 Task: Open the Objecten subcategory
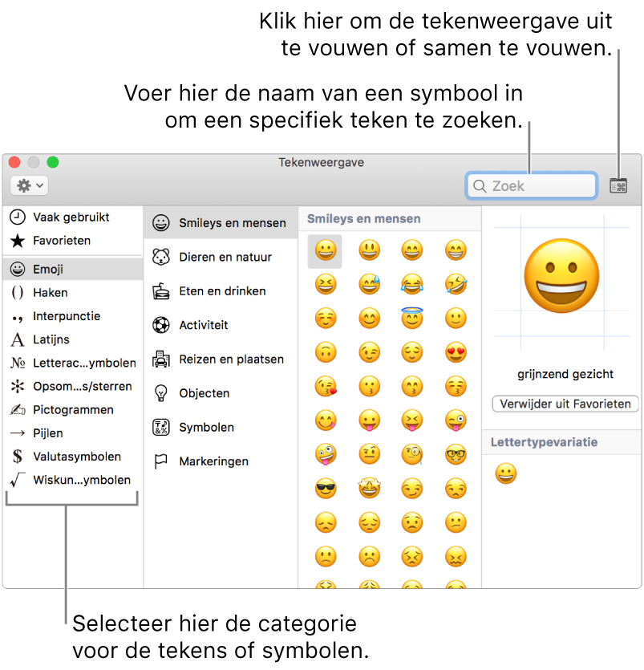click(221, 393)
